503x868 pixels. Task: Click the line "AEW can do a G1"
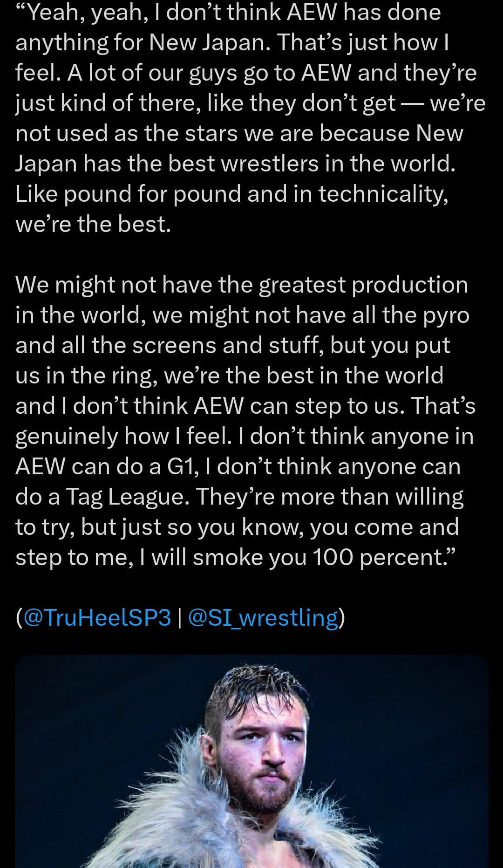click(x=238, y=467)
